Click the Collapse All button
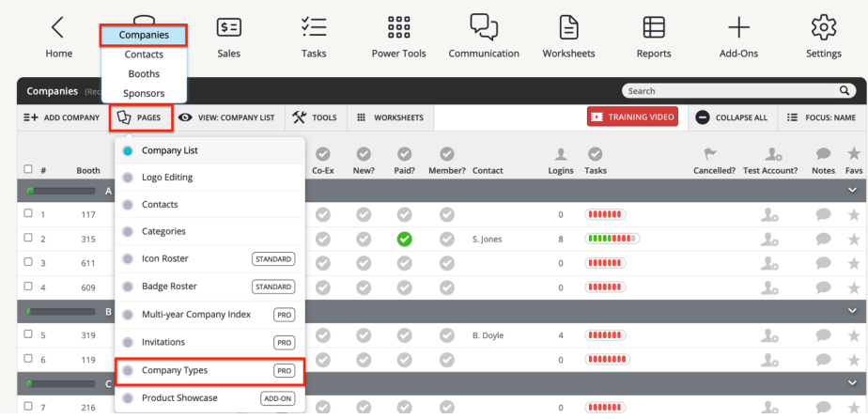The width and height of the screenshot is (868, 419). pyautogui.click(x=733, y=117)
